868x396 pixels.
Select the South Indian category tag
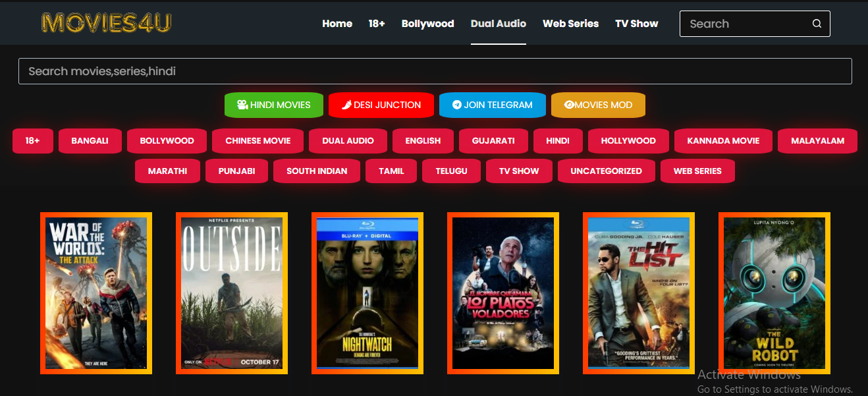(317, 171)
